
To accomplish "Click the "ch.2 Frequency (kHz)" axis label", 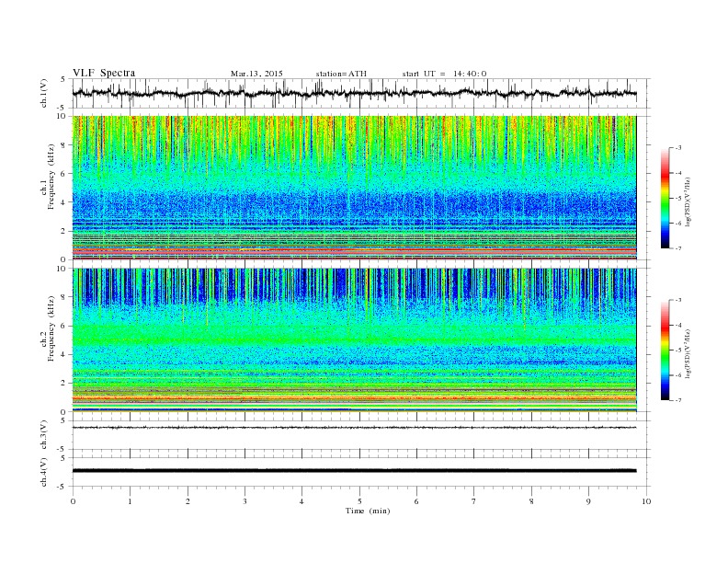I will [48, 327].
